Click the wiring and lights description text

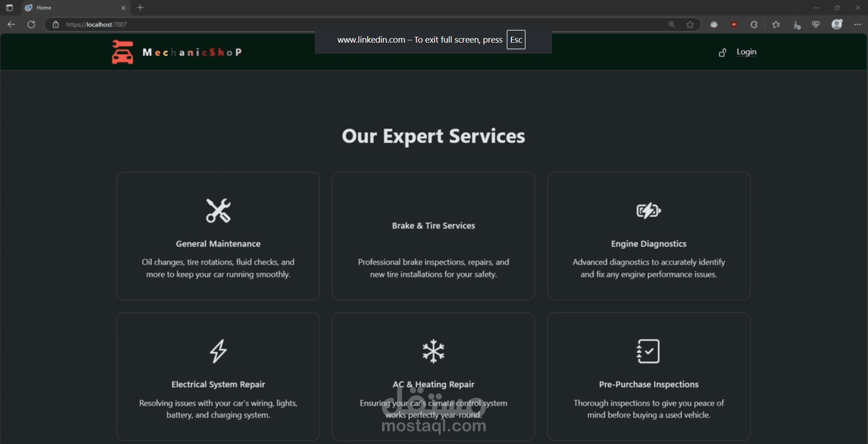click(218, 409)
